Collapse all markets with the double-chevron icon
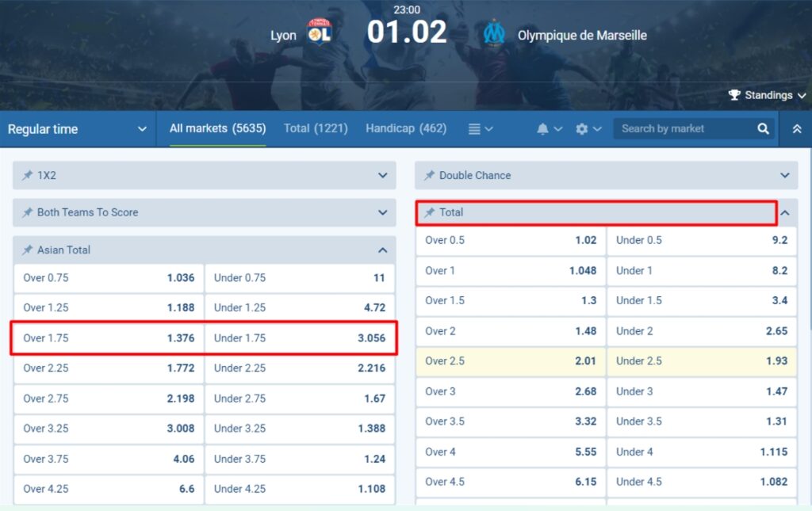Viewport: 812px width, 511px height. click(x=799, y=128)
